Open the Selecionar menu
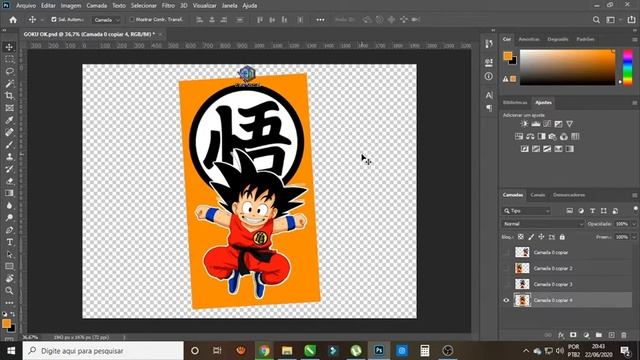Image resolution: width=640 pixels, height=360 pixels. [144, 6]
